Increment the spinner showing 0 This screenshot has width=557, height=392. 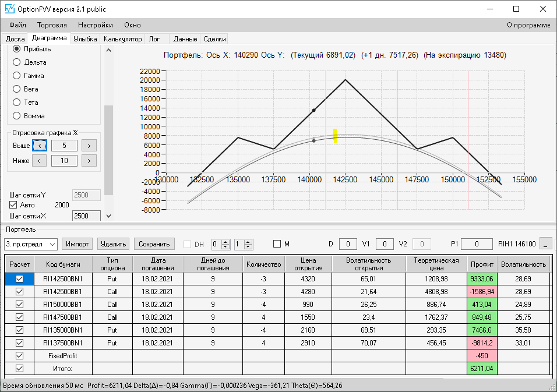pos(225,242)
